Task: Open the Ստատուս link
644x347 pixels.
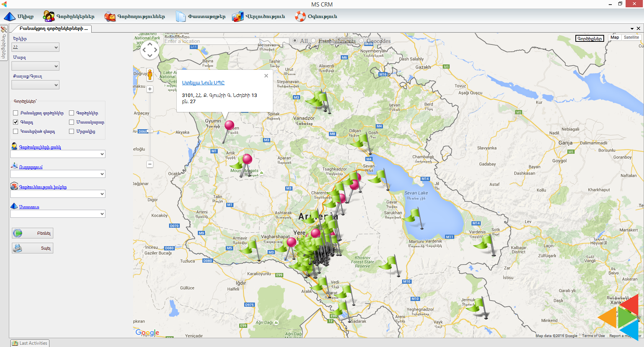Action: click(x=29, y=207)
